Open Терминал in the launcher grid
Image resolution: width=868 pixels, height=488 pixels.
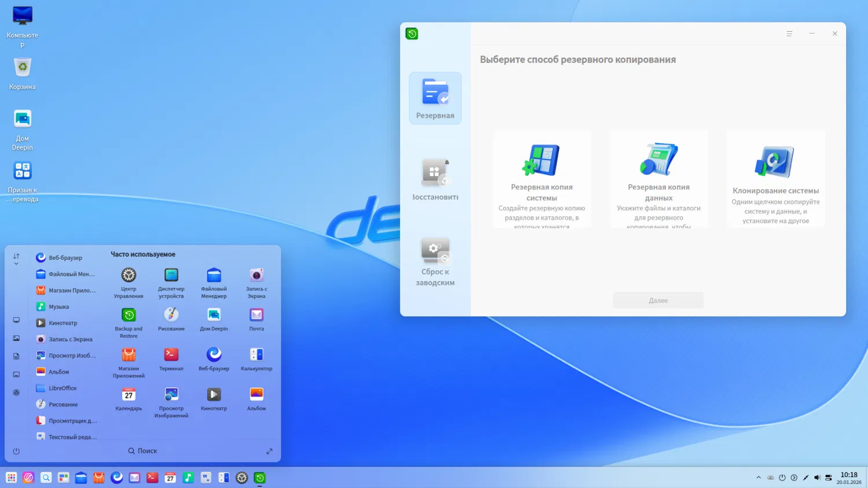(x=171, y=359)
